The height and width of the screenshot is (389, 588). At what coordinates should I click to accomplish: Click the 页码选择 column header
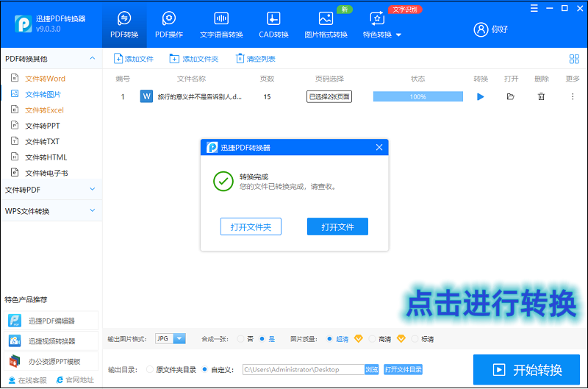pyautogui.click(x=329, y=79)
